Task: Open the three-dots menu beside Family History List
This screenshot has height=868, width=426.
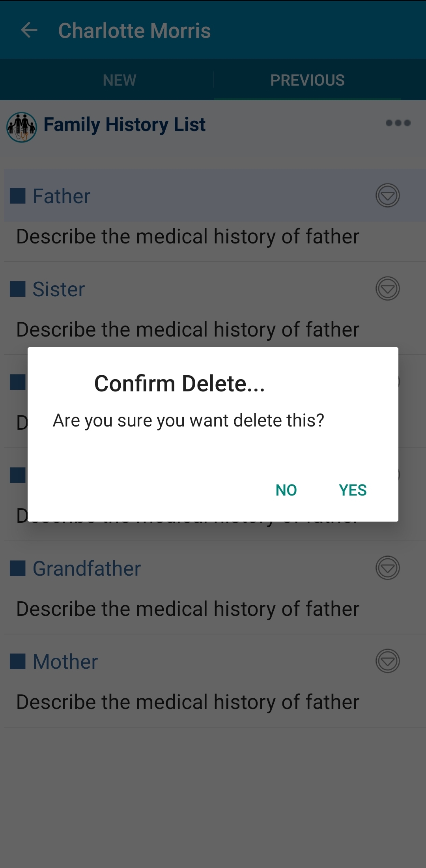Action: click(x=398, y=123)
